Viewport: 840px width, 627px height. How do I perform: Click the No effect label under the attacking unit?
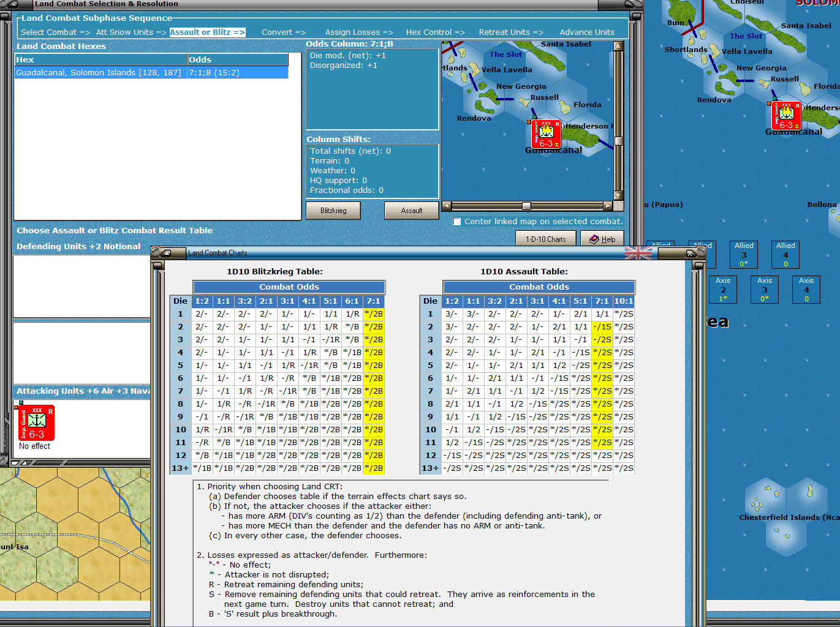point(34,446)
